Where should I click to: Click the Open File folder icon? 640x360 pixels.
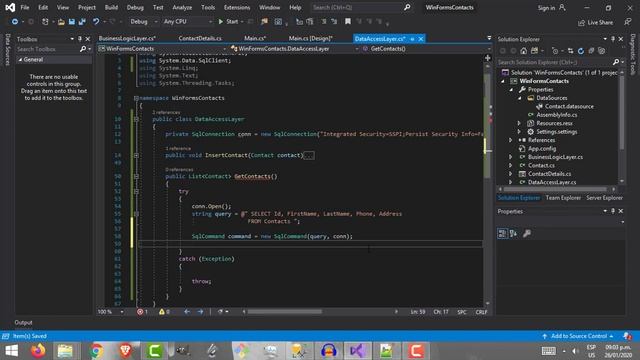pyautogui.click(x=61, y=22)
